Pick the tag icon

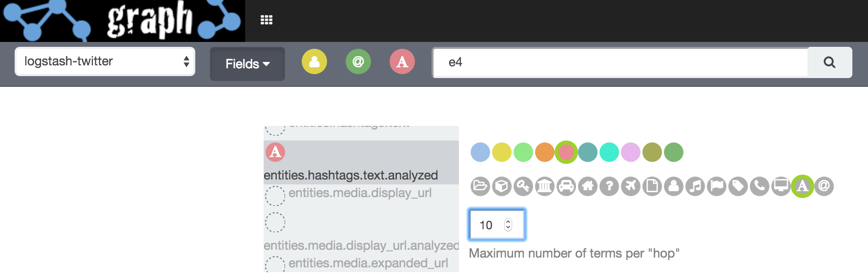pyautogui.click(x=738, y=186)
